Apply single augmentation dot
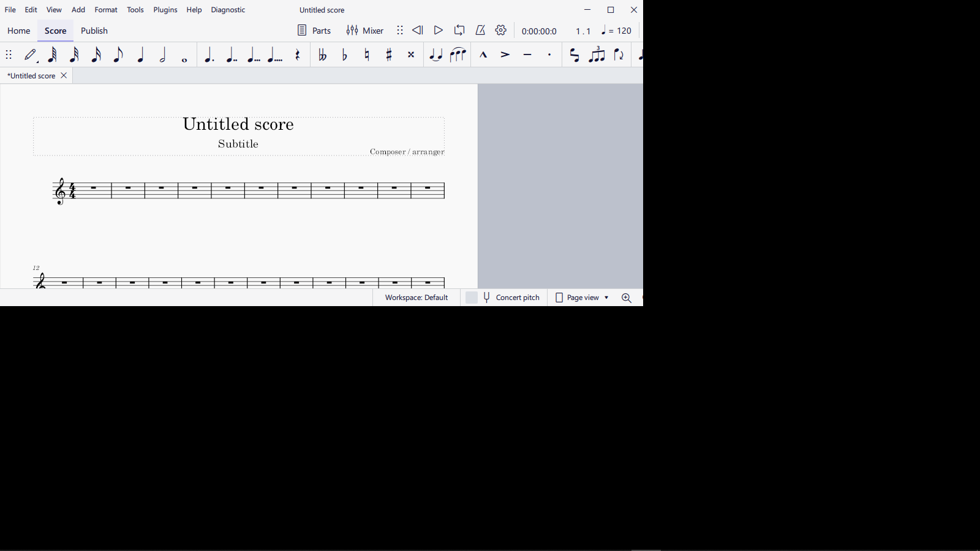The image size is (980, 551). click(x=209, y=55)
